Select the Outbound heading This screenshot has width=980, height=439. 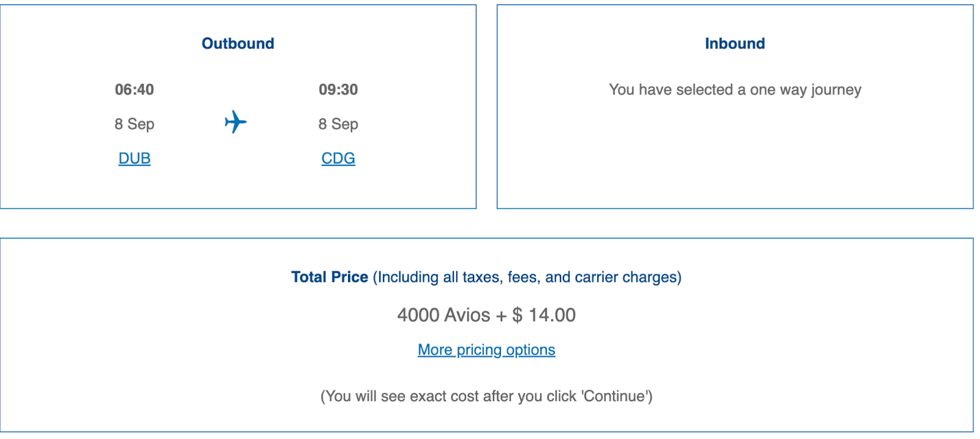point(238,44)
